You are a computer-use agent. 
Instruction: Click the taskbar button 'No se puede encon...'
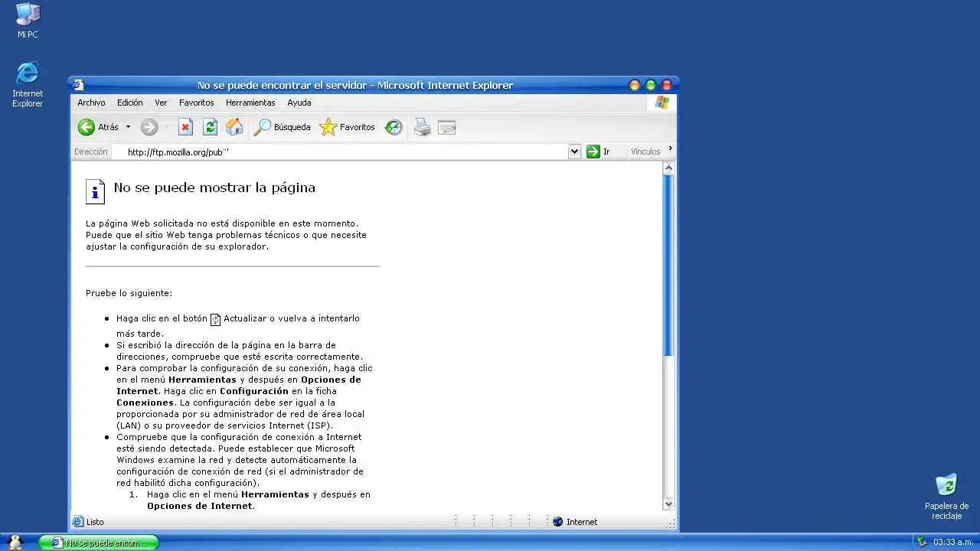[99, 543]
